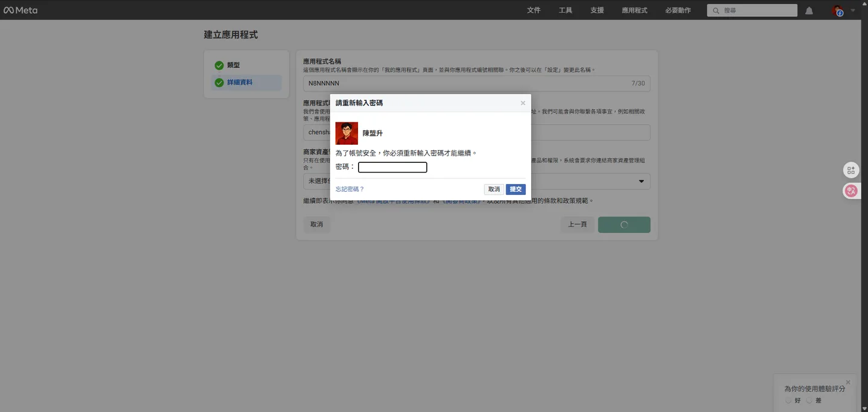This screenshot has width=868, height=412.
Task: Open the 支援 menu
Action: [x=597, y=10]
